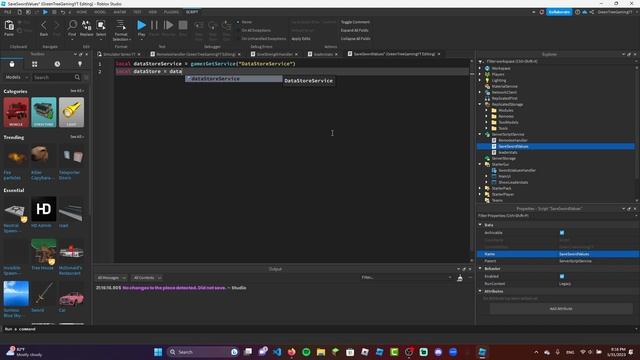Click See All next to Trending
The image size is (640, 360).
tap(76, 137)
